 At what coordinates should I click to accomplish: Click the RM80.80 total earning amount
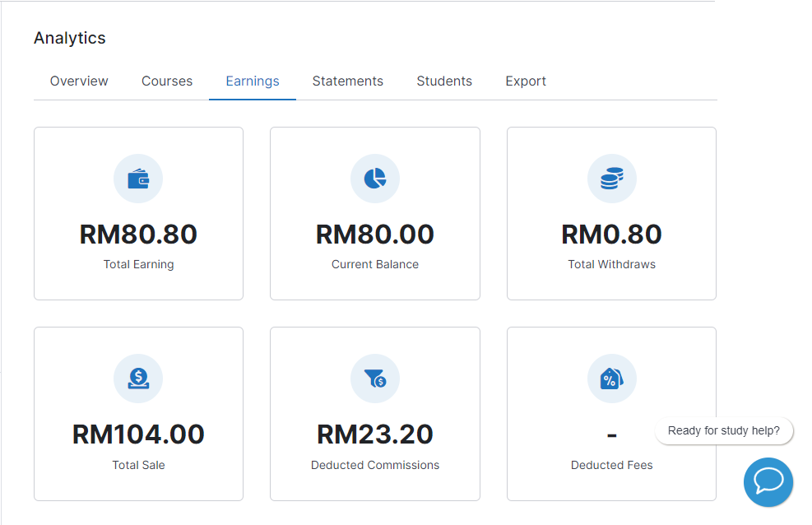pyautogui.click(x=138, y=235)
